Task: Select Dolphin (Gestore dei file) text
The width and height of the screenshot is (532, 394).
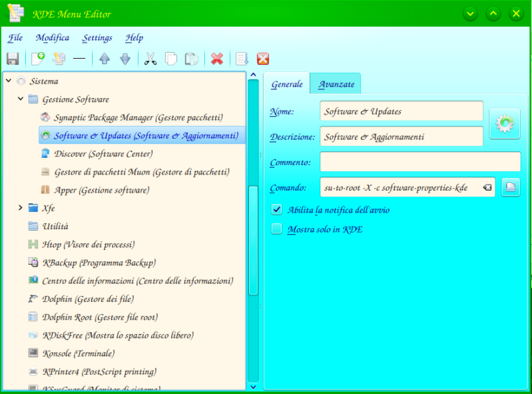Action: [x=88, y=299]
